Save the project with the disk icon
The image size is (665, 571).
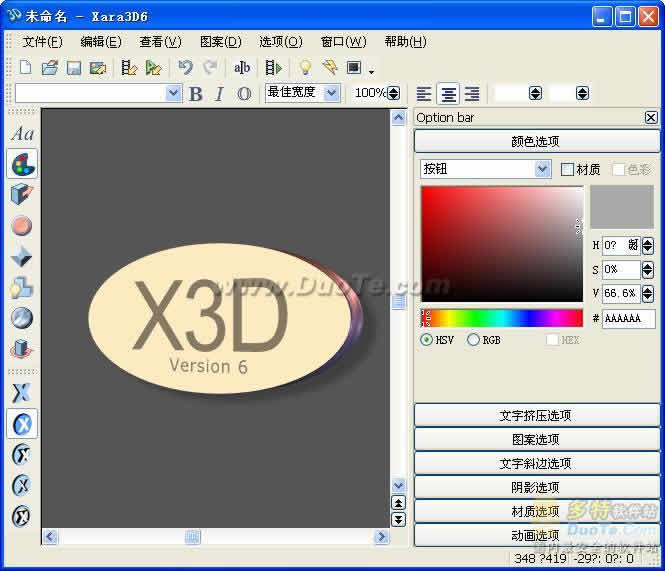[x=74, y=67]
